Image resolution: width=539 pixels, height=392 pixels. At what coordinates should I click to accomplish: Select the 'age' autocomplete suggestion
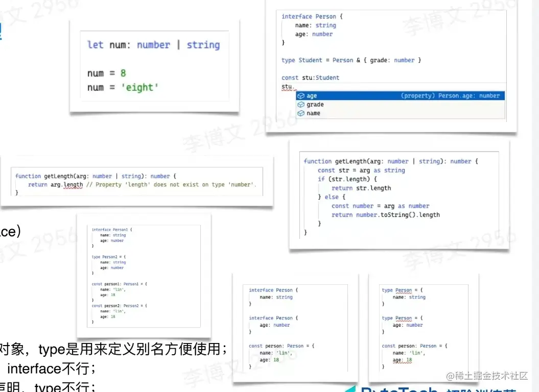click(x=400, y=95)
